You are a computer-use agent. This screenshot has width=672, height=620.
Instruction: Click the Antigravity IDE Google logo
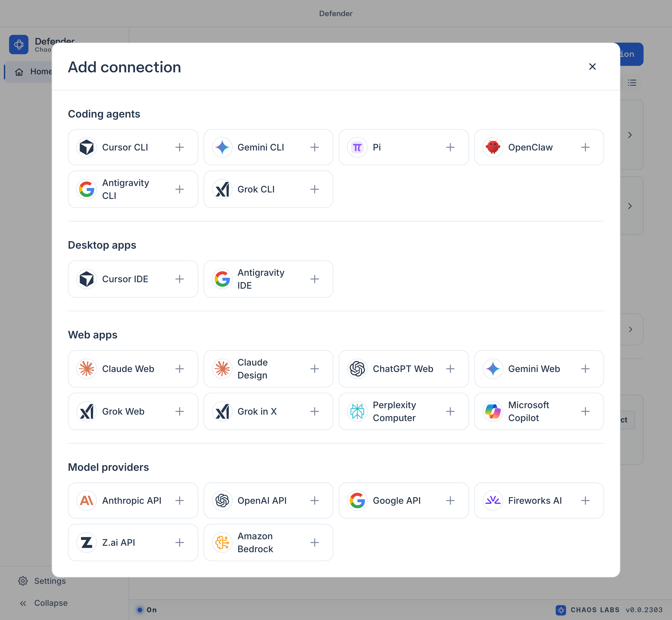pyautogui.click(x=222, y=279)
